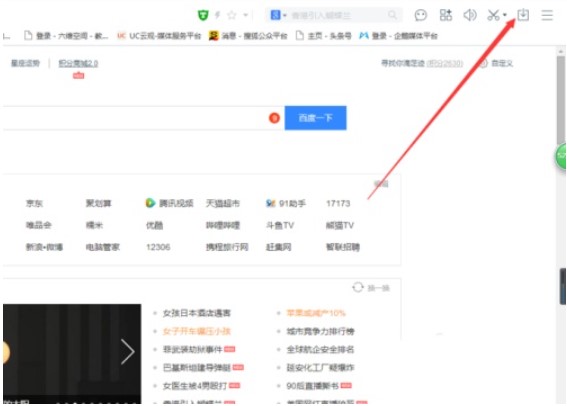Click the speaker sound icon in toolbar
Image resolution: width=567 pixels, height=406 pixels.
pyautogui.click(x=470, y=15)
